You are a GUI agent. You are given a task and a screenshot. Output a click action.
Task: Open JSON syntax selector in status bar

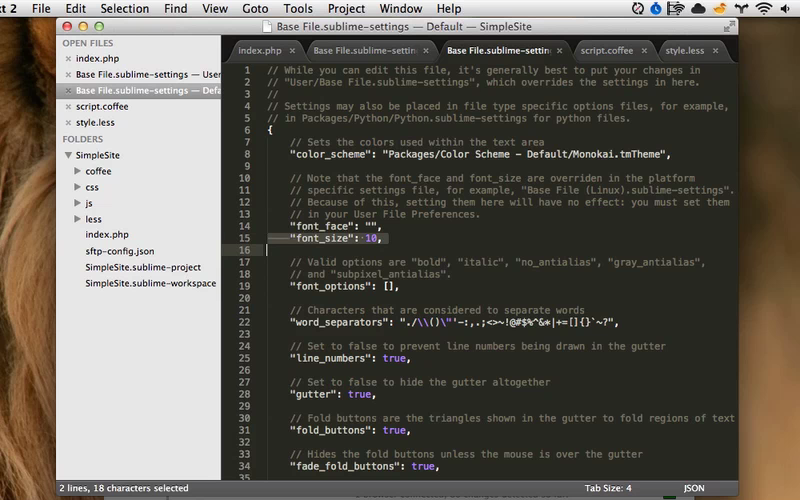pos(694,488)
